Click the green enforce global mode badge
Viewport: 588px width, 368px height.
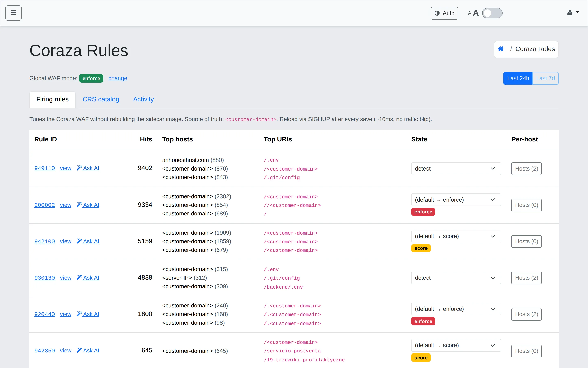tap(91, 78)
